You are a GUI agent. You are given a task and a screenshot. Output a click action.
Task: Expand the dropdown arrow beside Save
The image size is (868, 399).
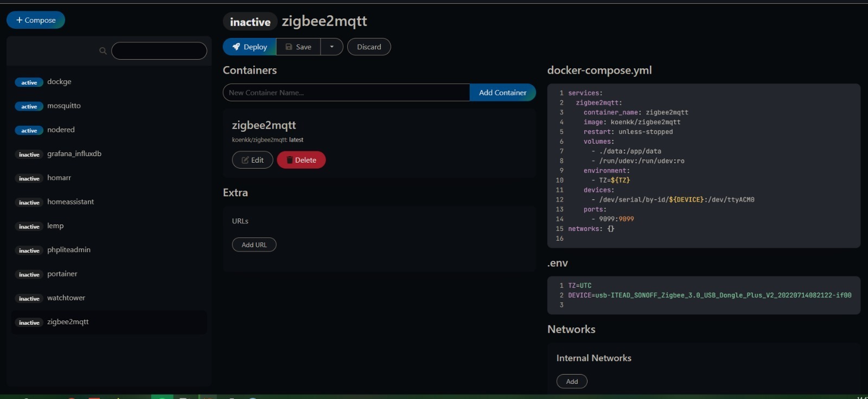pyautogui.click(x=331, y=47)
